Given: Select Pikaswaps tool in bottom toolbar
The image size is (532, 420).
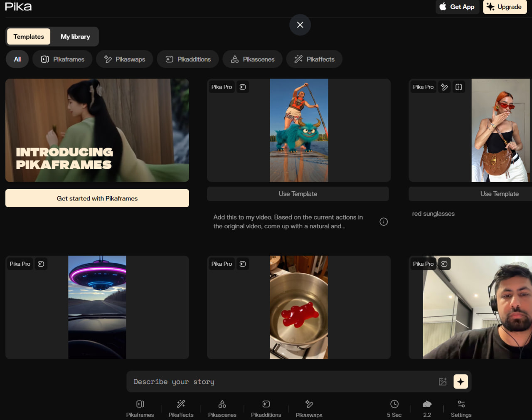Looking at the screenshot, I should 309,404.
